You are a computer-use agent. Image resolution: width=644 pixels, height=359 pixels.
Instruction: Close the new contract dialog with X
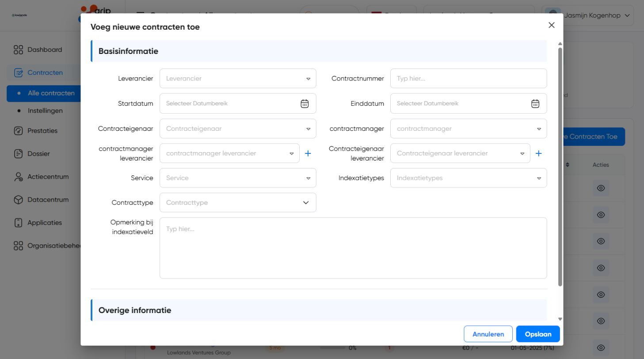[551, 25]
